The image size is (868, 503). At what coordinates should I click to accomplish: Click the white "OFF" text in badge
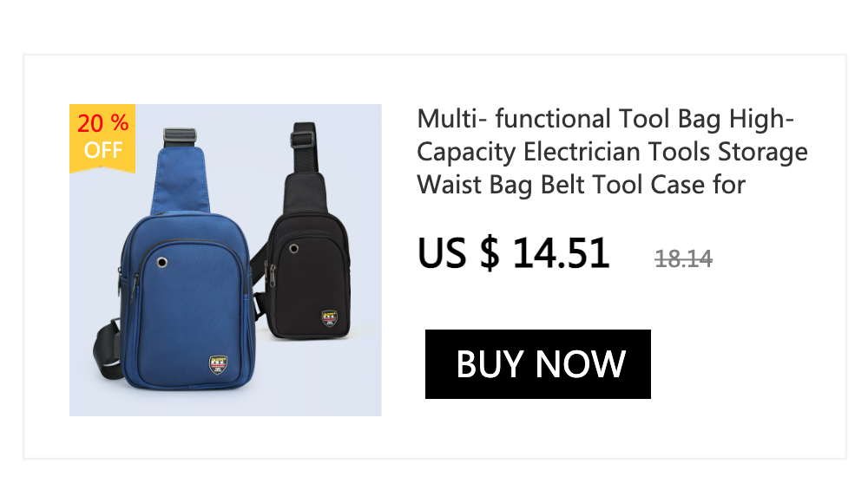coord(103,150)
